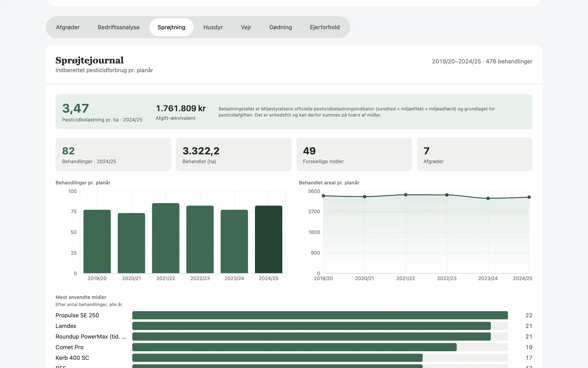Select the 2023/24 point on areal line chart
This screenshot has width=588, height=368.
click(x=488, y=198)
